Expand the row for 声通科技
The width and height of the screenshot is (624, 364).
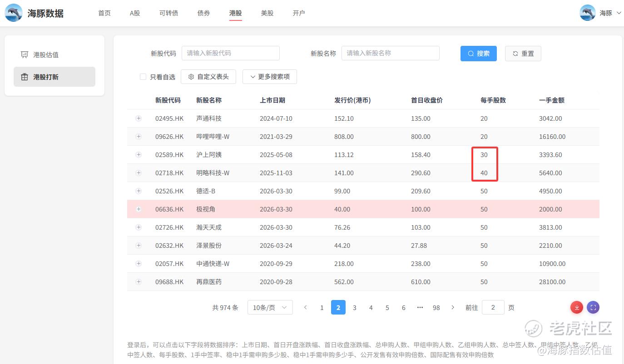[x=139, y=118]
